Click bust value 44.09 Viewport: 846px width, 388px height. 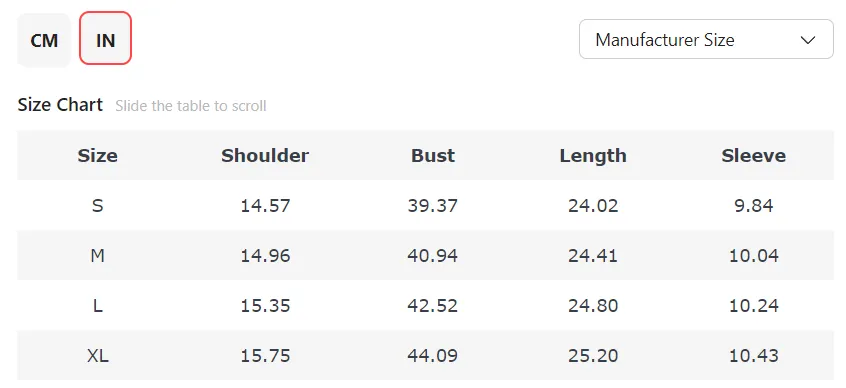[x=433, y=356]
